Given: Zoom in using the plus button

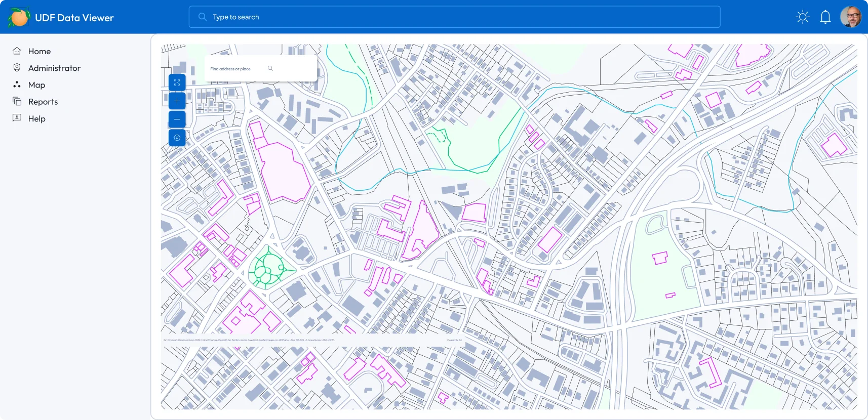Looking at the screenshot, I should click(177, 101).
